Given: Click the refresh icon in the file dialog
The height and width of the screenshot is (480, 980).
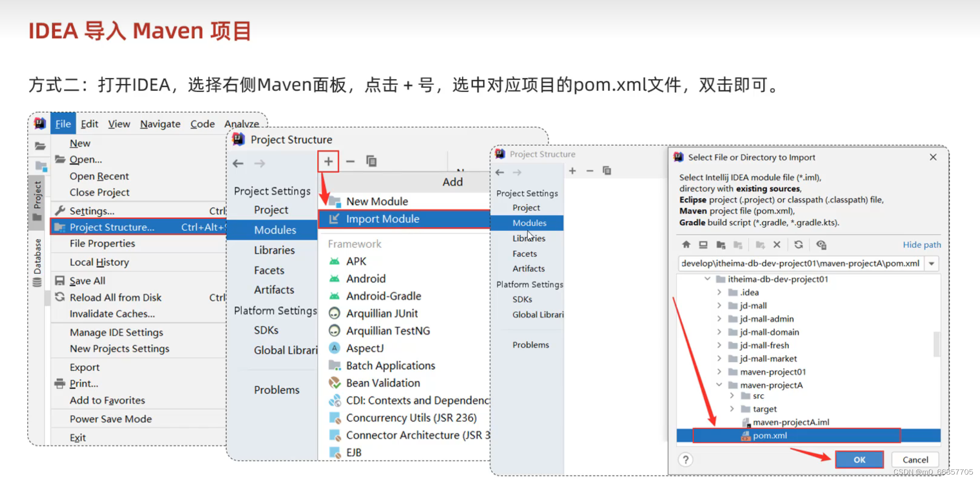Looking at the screenshot, I should pyautogui.click(x=798, y=245).
